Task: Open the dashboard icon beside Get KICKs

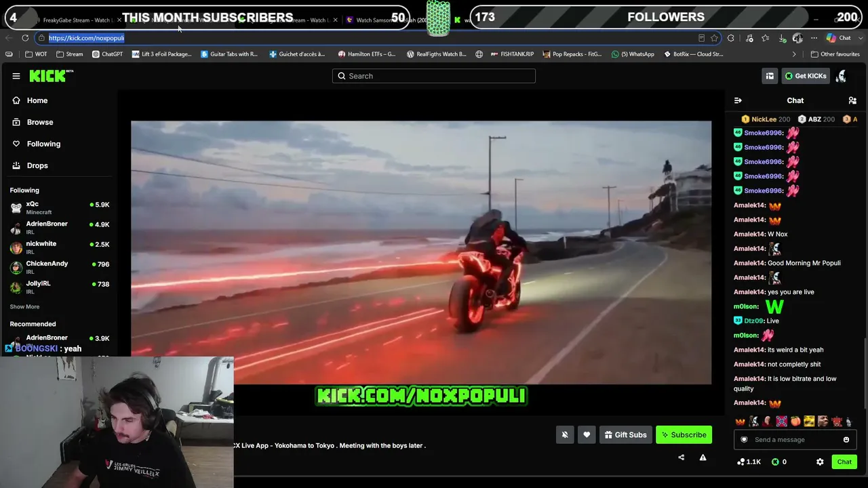Action: click(770, 76)
